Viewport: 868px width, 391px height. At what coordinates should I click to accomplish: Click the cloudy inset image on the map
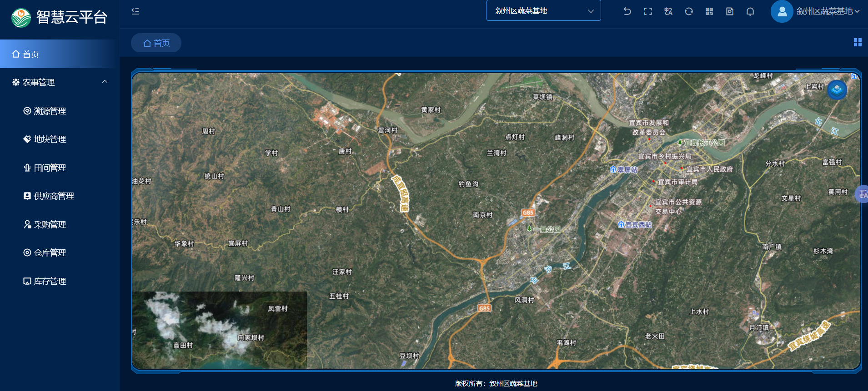coord(219,330)
